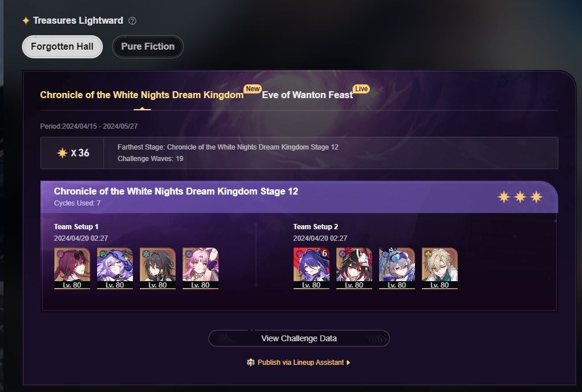Switch to Eve of Wanton Feast tab
Viewport: 582px width, 392px height.
(307, 95)
